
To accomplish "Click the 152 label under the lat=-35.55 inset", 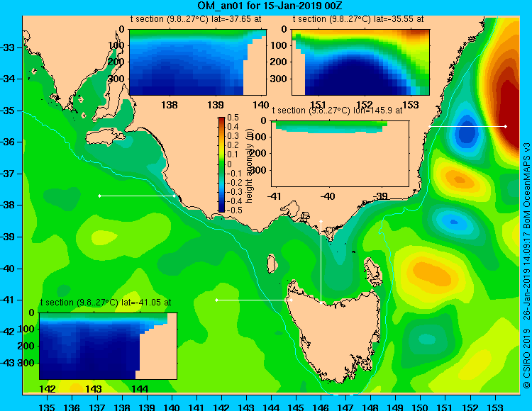I will click(365, 105).
